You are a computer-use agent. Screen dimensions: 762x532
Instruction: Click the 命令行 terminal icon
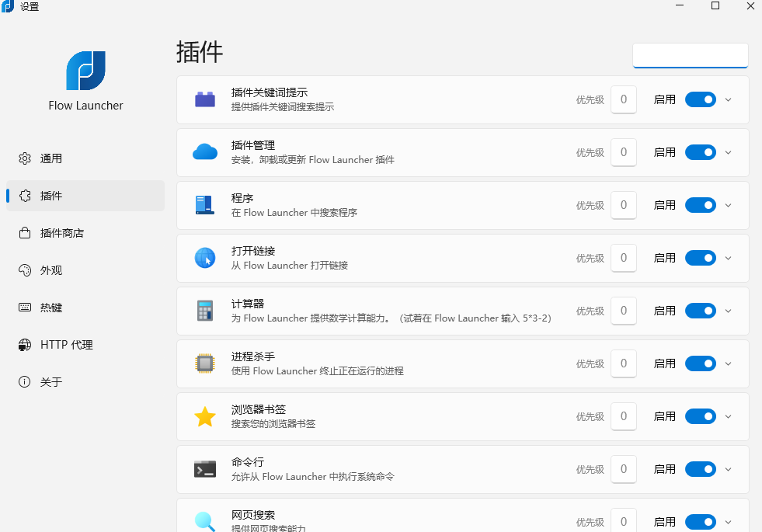tap(204, 469)
